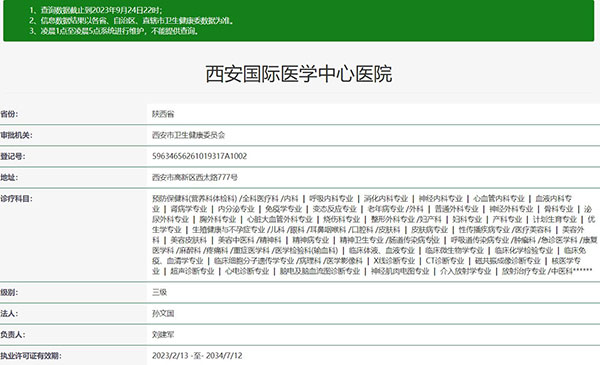The height and width of the screenshot is (365, 600).
Task: Click the 神经肌肉电图专业 entry
Action: pos(400,271)
